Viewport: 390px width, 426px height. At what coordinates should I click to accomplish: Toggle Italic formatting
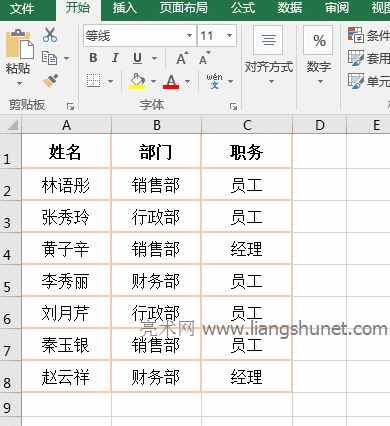pos(115,58)
